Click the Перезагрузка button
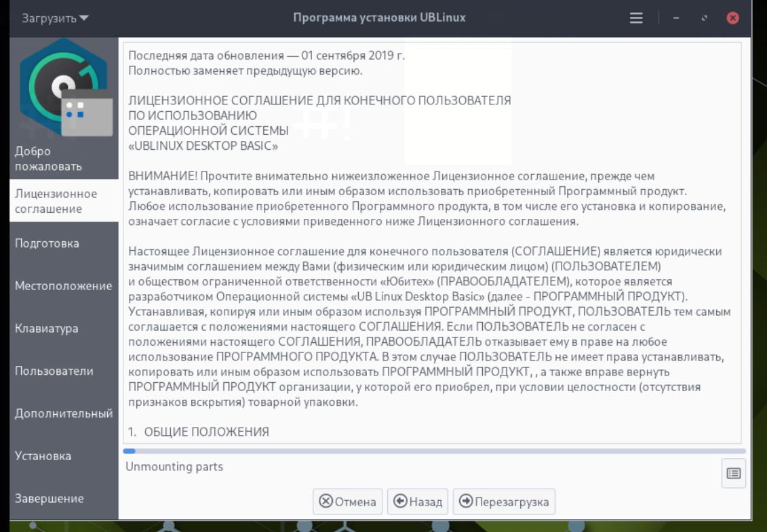The image size is (767, 532). click(x=504, y=502)
